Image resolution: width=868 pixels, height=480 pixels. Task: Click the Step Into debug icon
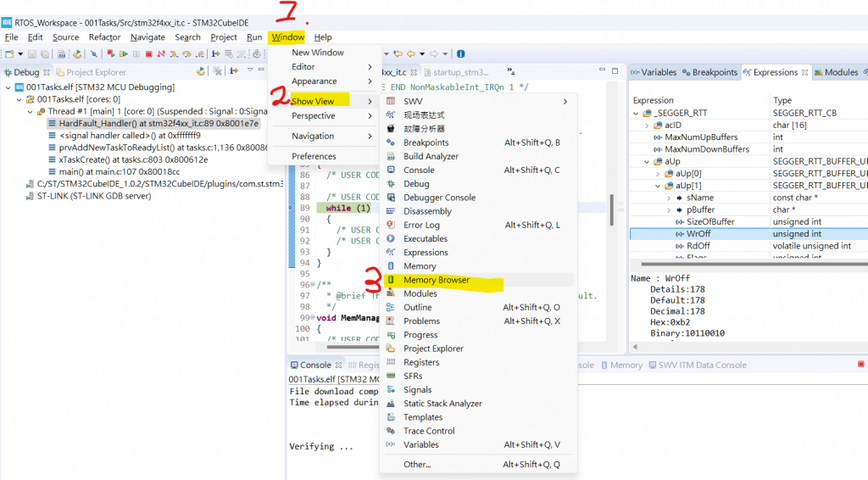174,54
